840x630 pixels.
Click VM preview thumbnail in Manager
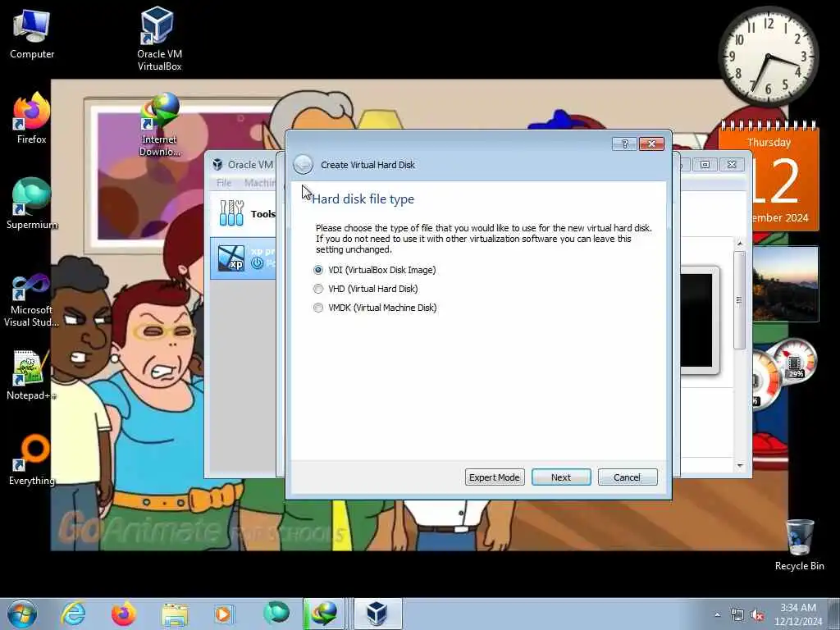(699, 320)
